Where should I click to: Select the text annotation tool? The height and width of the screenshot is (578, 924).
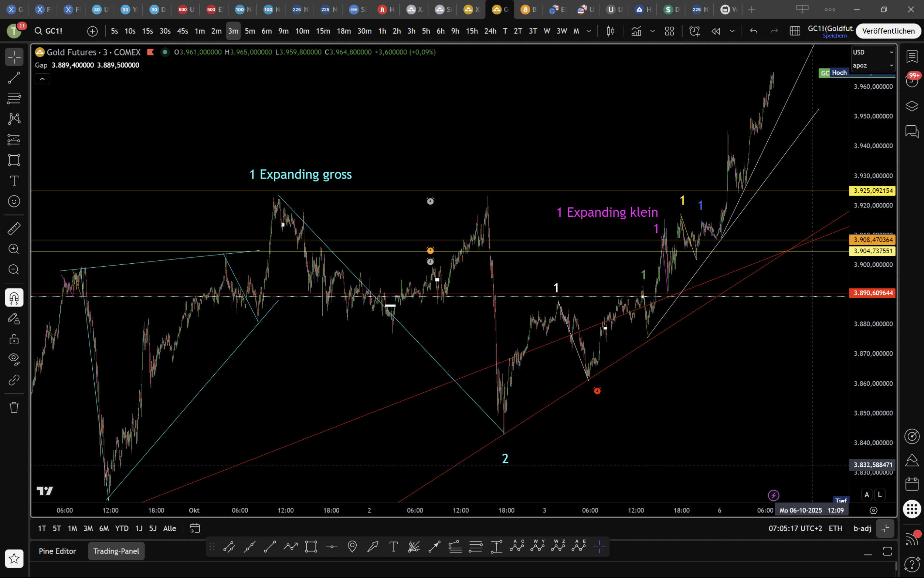pyautogui.click(x=14, y=180)
